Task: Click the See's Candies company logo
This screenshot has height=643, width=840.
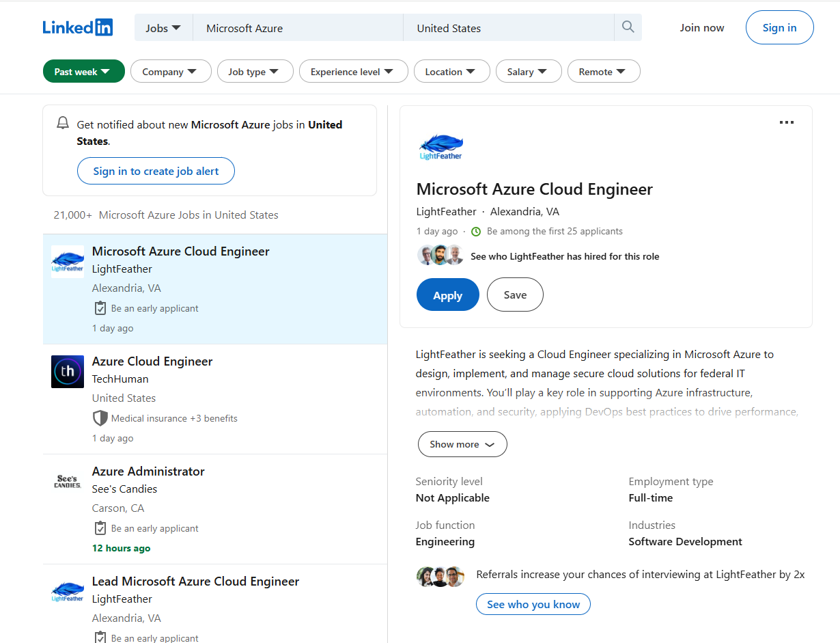Action: pyautogui.click(x=68, y=482)
